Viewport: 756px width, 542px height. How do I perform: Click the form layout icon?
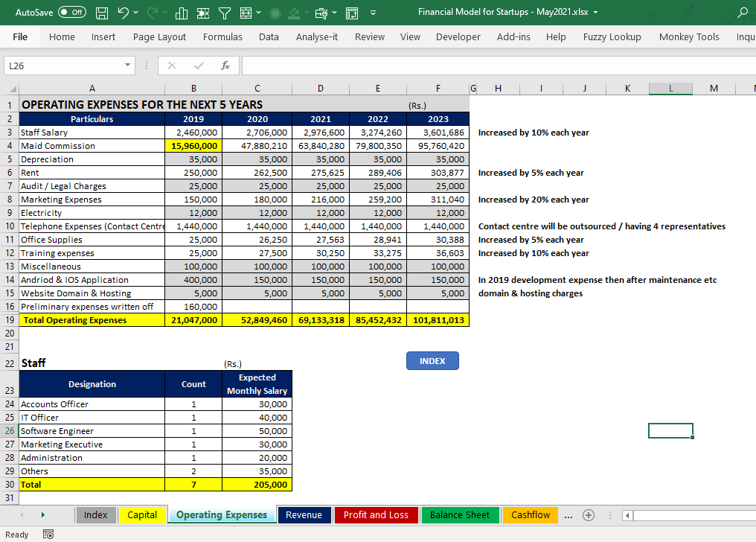tap(352, 13)
